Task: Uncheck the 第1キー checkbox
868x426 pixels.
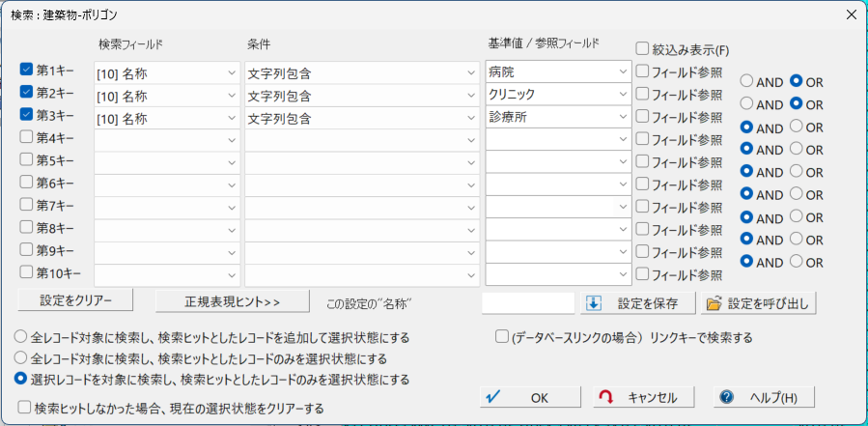Action: tap(27, 70)
